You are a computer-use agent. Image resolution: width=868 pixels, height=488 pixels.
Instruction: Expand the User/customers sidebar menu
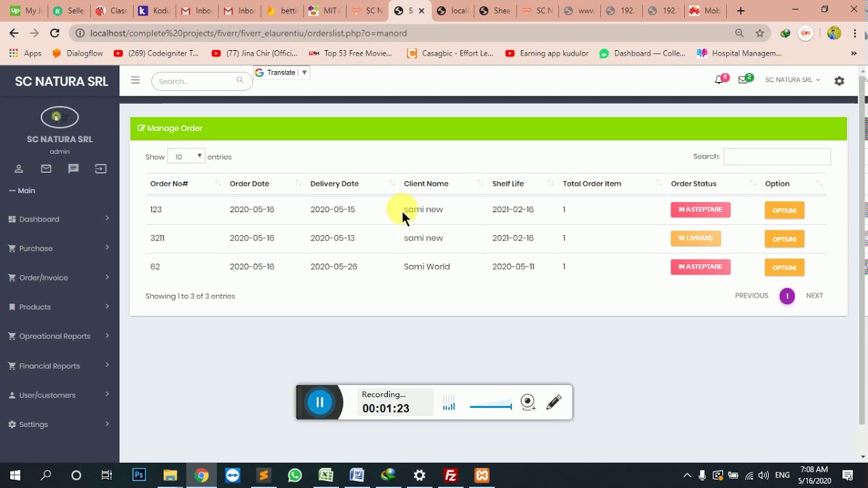[x=60, y=395]
